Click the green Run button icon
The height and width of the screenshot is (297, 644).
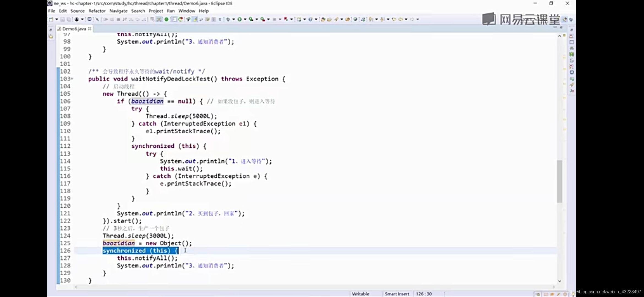[x=239, y=19]
